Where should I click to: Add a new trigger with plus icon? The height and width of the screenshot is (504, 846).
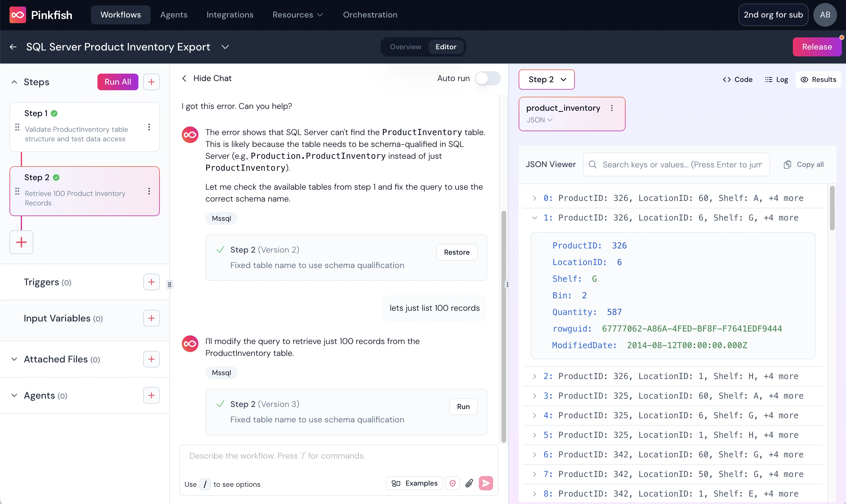tap(151, 282)
